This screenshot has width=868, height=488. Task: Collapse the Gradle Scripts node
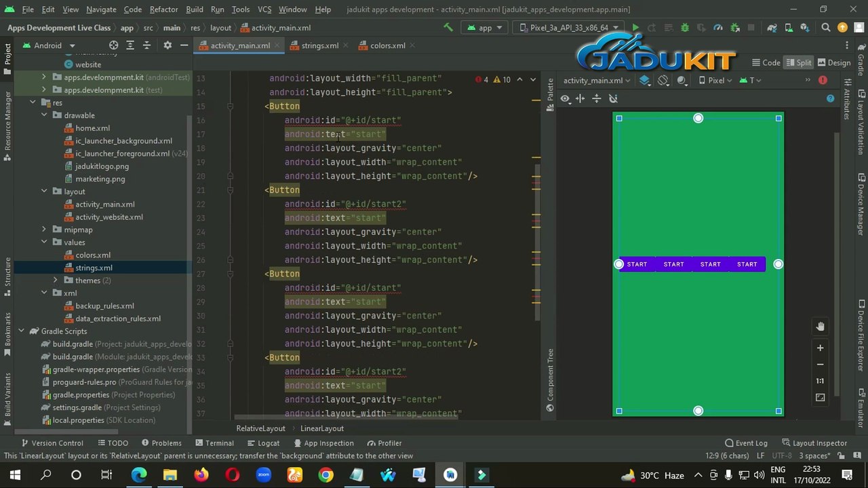click(21, 331)
